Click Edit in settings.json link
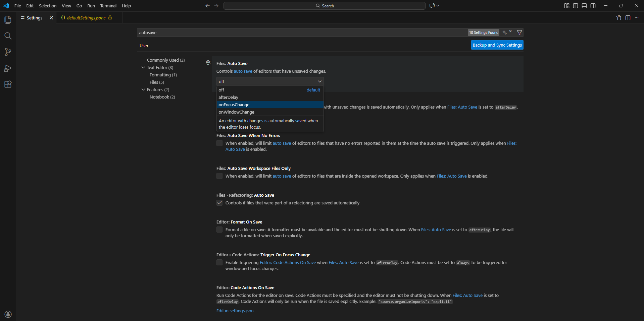The width and height of the screenshot is (644, 321). tap(235, 311)
